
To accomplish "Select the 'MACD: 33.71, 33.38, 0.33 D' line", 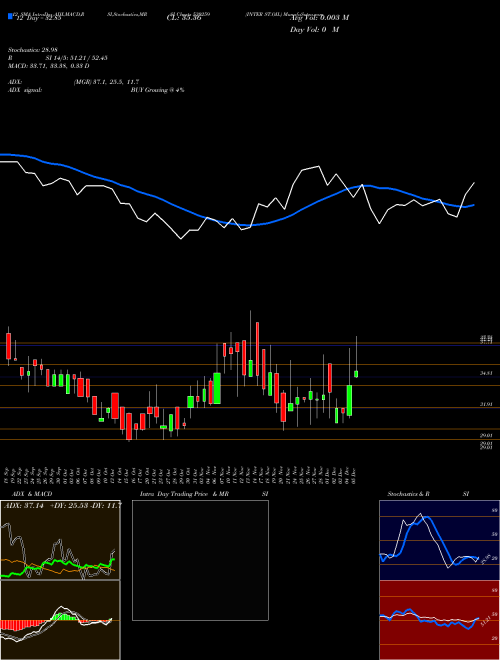I will tap(49, 66).
